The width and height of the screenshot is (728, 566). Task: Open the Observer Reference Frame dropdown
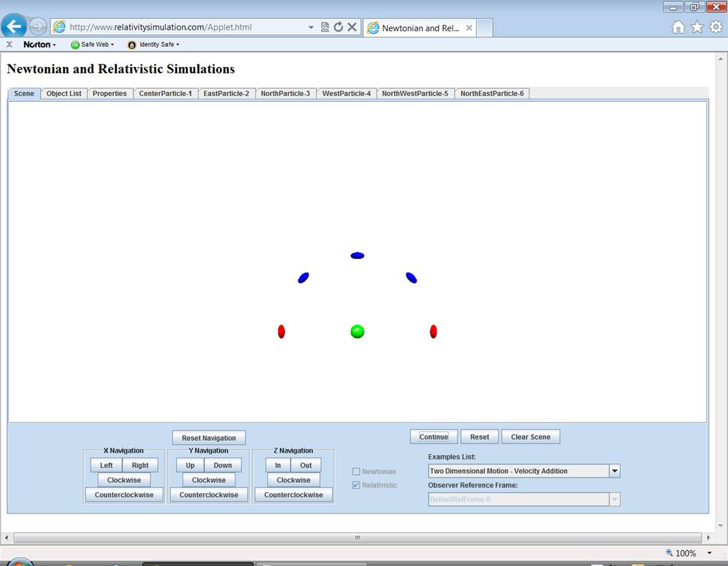coord(614,499)
